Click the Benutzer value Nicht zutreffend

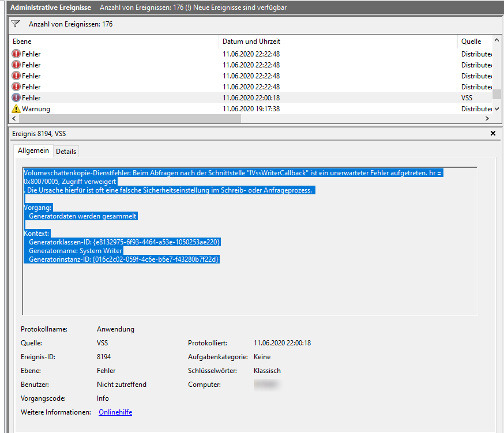[x=122, y=385]
